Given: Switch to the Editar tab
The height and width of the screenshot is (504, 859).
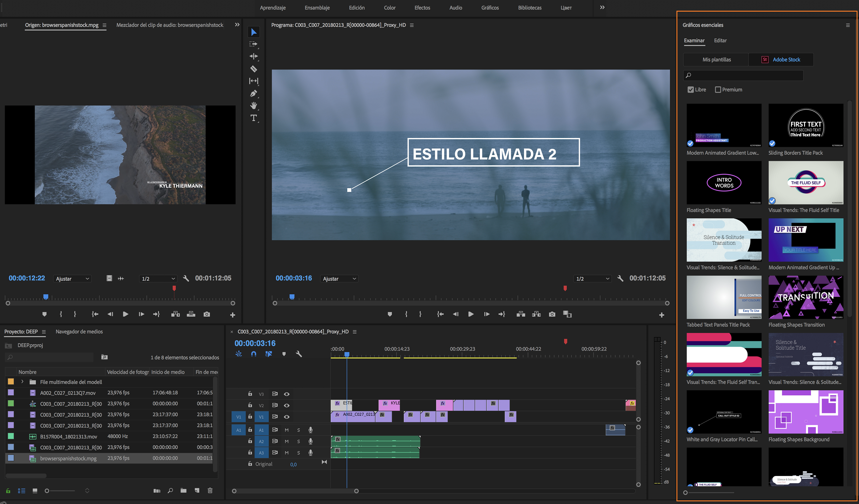Looking at the screenshot, I should (x=720, y=41).
